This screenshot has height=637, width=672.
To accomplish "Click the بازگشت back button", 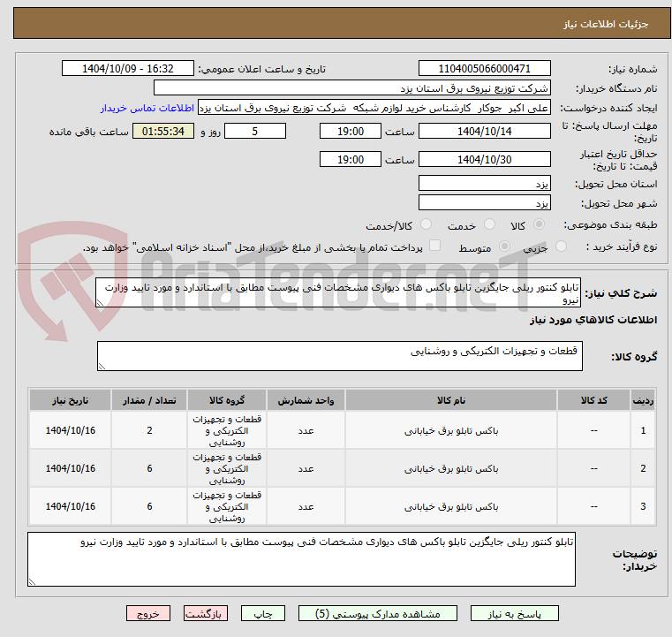I will point(205,613).
